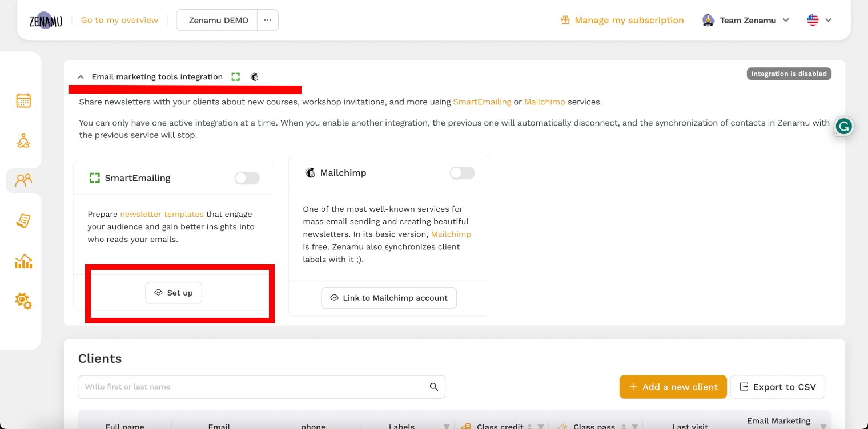Collapse the Email marketing tools integration section

pyautogui.click(x=81, y=77)
